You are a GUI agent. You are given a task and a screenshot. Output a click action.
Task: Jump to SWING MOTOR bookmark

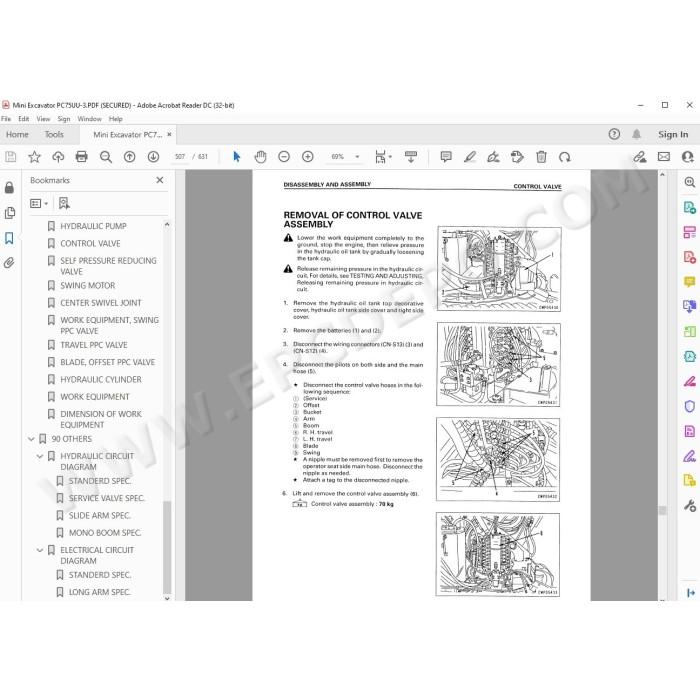click(88, 286)
